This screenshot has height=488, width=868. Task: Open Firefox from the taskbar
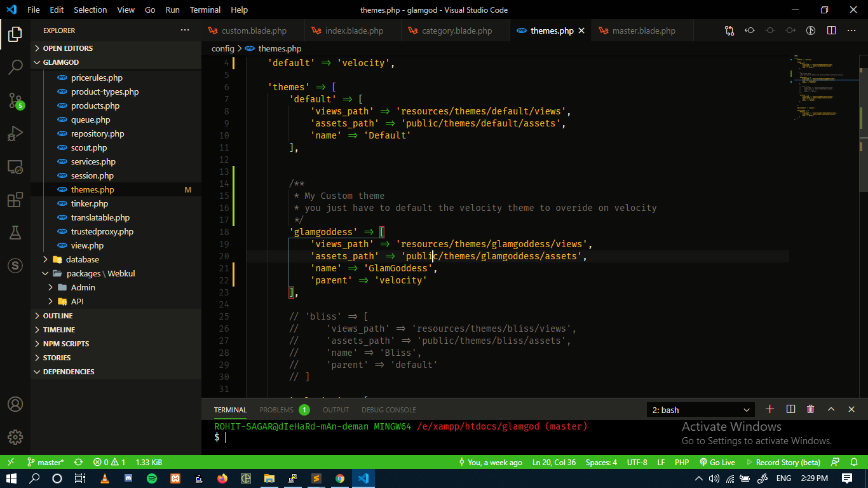click(x=222, y=478)
